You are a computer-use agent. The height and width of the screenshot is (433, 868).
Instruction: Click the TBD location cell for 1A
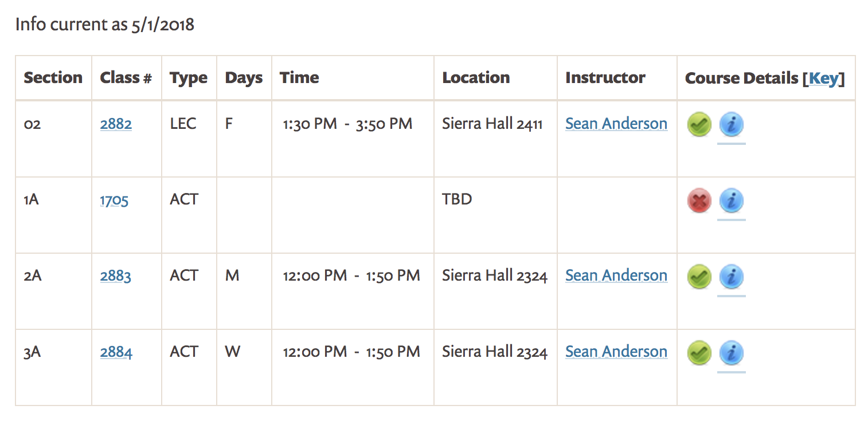[457, 200]
